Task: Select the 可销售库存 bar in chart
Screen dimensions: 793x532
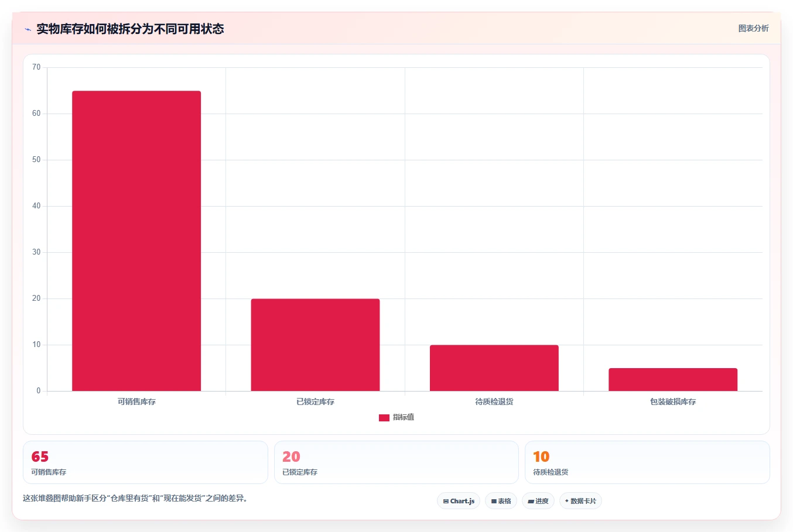Action: [136, 241]
